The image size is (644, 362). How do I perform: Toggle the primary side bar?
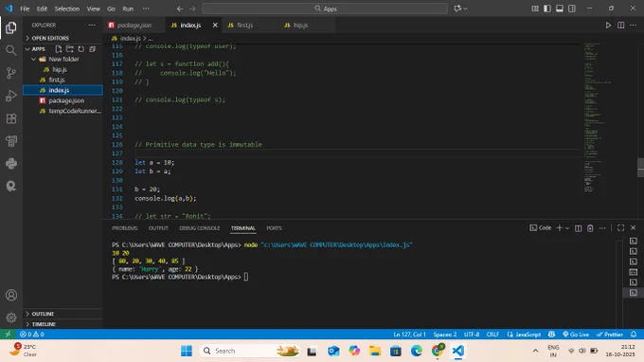[547, 9]
